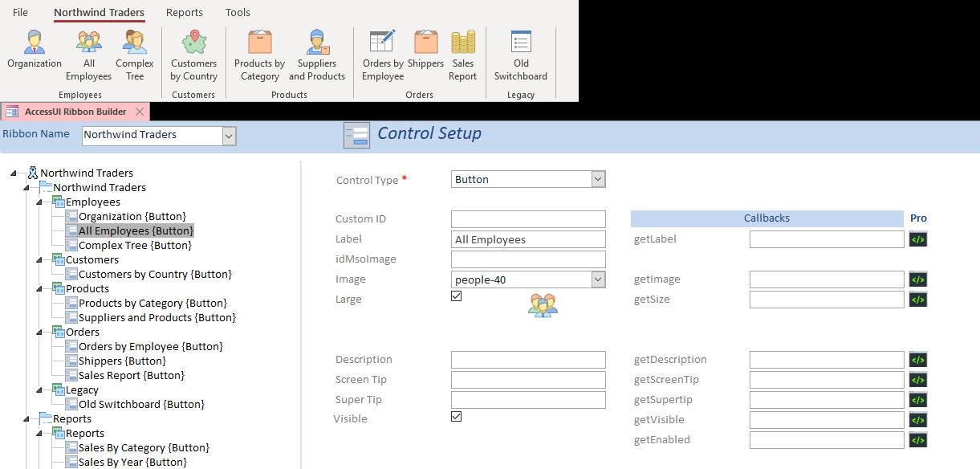Click the Label field with All Employees
This screenshot has width=980, height=469.
click(x=528, y=239)
